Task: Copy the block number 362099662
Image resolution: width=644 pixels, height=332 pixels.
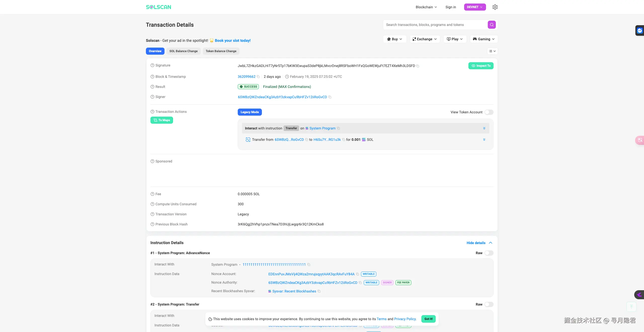Action: coord(258,77)
